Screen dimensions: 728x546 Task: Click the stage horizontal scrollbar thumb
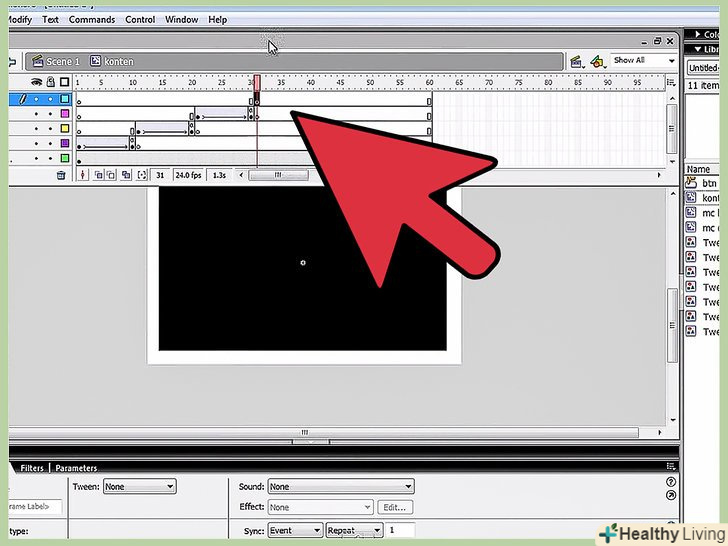pos(324,433)
